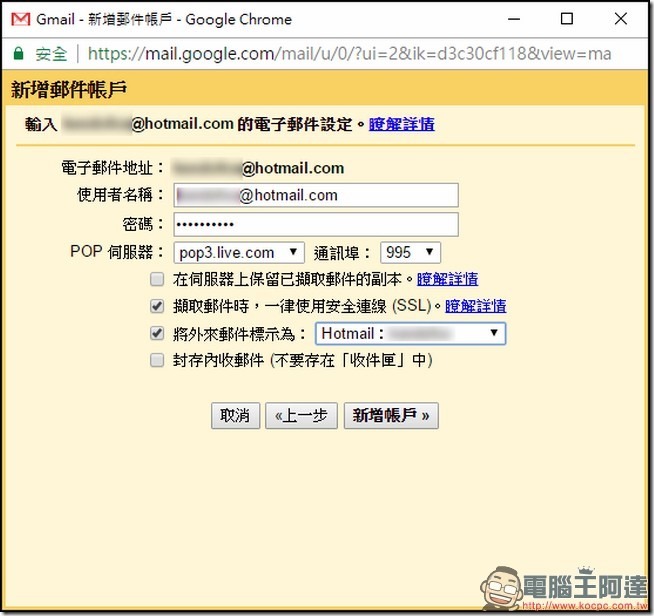Viewport: 654px width, 616px height.
Task: Toggle the SSL secure connection checkbox
Action: coord(156,306)
